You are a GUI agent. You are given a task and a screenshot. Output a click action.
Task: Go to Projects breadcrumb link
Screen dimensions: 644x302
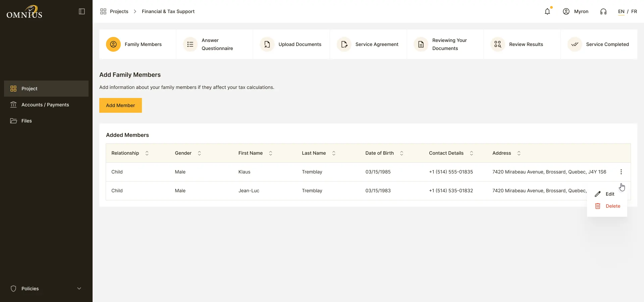(119, 11)
